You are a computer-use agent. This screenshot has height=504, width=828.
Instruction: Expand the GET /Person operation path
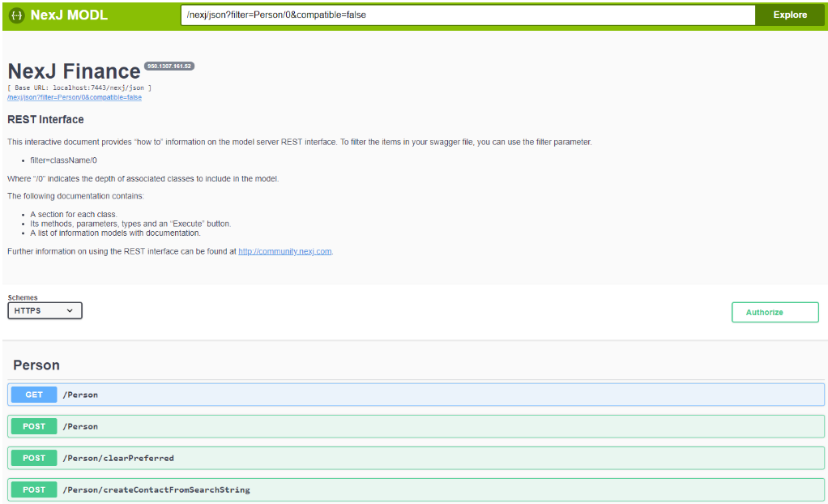coord(80,395)
